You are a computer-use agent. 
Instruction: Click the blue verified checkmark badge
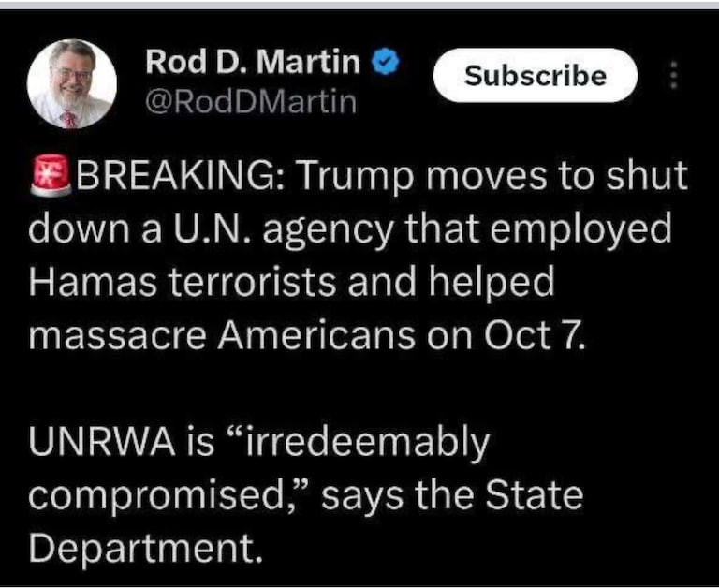[x=385, y=62]
